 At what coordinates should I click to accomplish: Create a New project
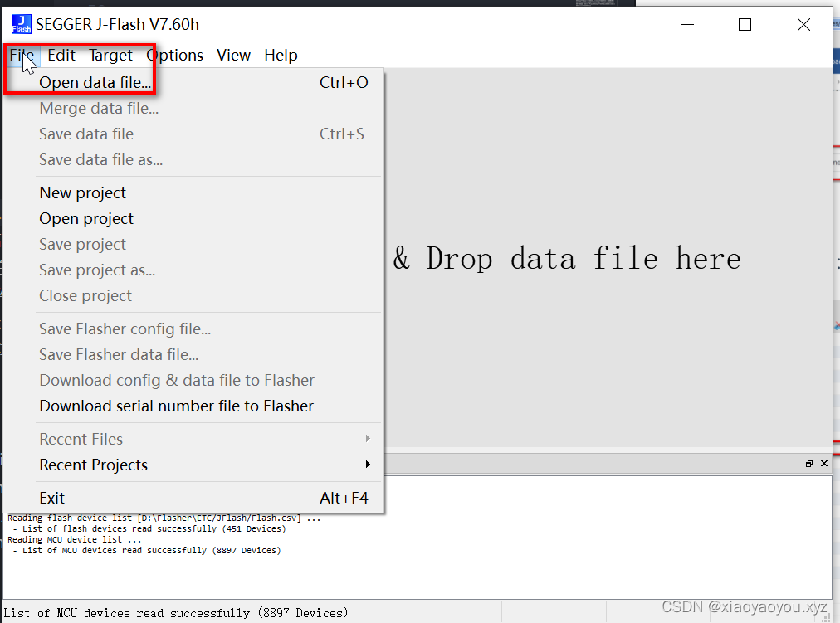coord(82,192)
